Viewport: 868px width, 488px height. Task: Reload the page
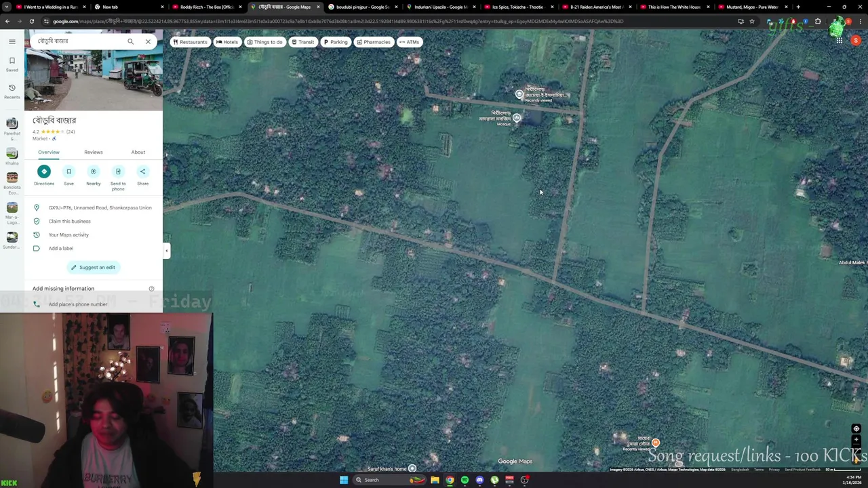click(32, 21)
